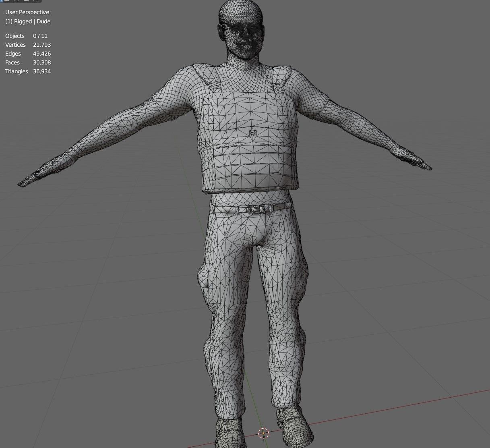Click the 'Triangles 36,934' statistic line

click(x=28, y=71)
